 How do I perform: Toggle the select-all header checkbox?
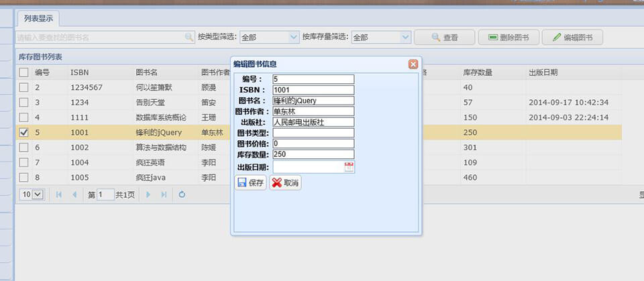pos(24,72)
